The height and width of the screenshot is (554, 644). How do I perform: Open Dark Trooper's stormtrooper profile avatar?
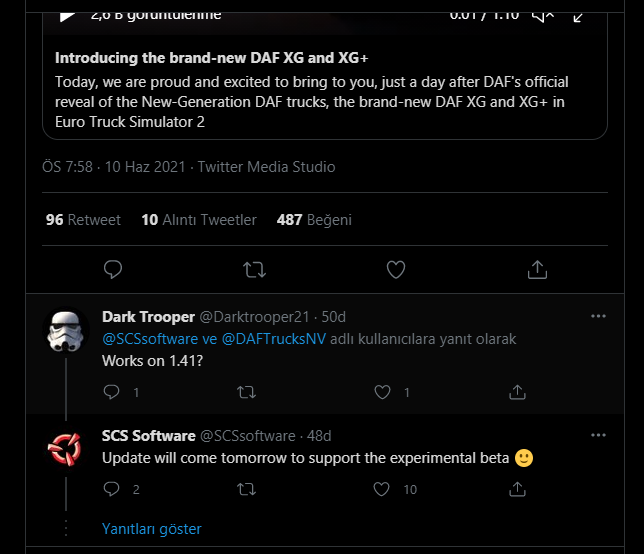pyautogui.click(x=65, y=331)
